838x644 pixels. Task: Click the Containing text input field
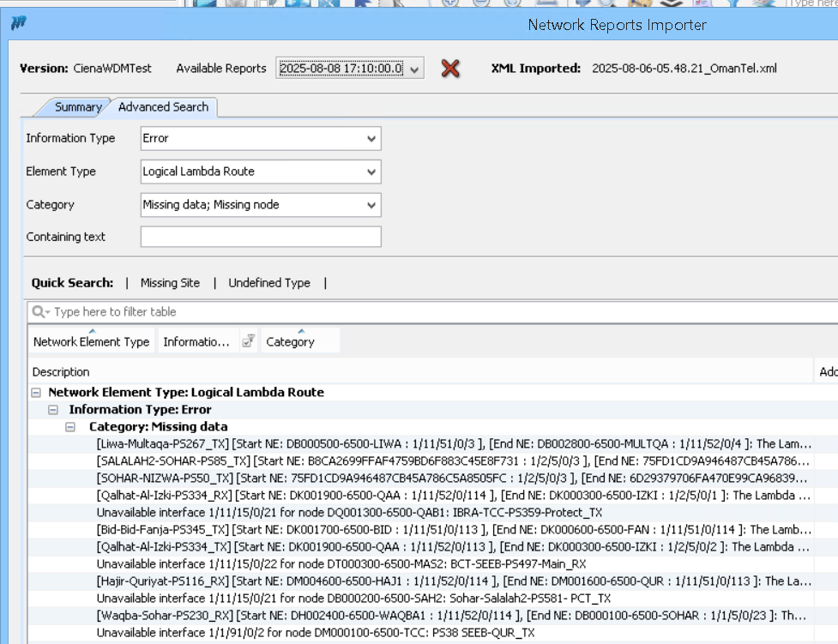260,237
